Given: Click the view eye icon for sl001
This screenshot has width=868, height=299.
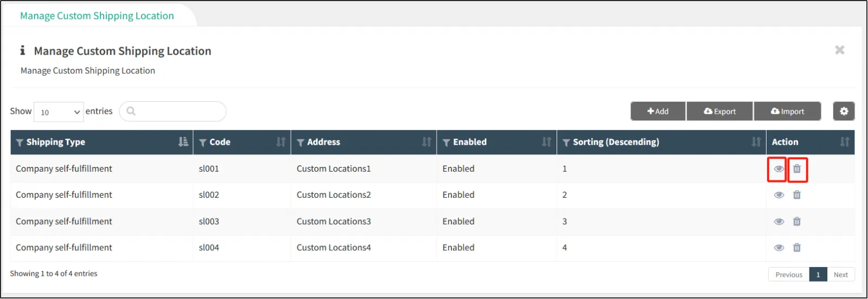Looking at the screenshot, I should click(x=778, y=169).
